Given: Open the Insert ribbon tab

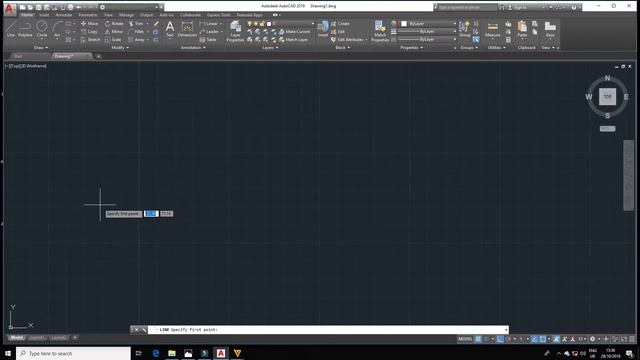Looking at the screenshot, I should tap(44, 15).
